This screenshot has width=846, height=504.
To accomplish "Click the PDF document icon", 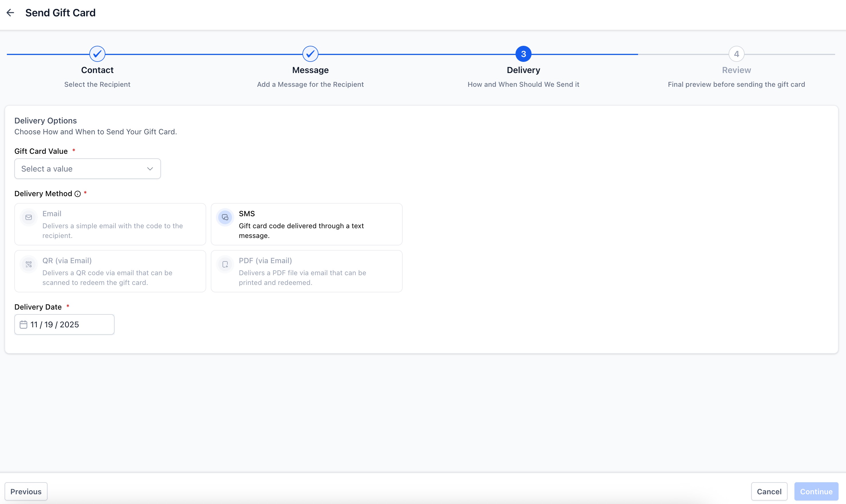I will [225, 264].
